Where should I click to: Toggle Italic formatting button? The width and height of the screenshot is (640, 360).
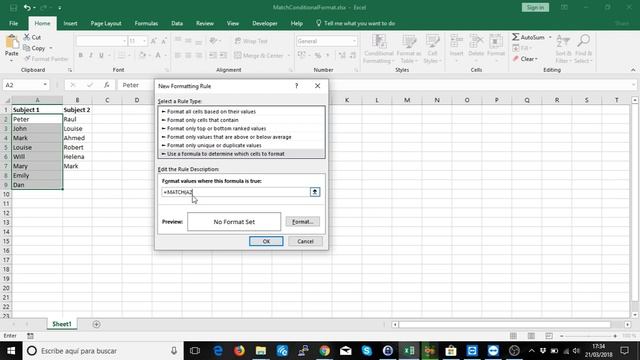point(91,55)
